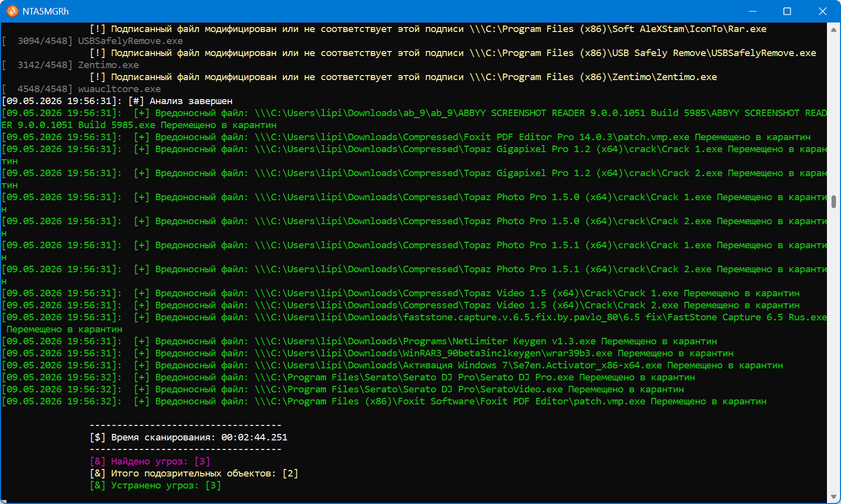
Task: Click the ABBYY SCREENSHOT READER malicious file entry
Action: [x=414, y=119]
